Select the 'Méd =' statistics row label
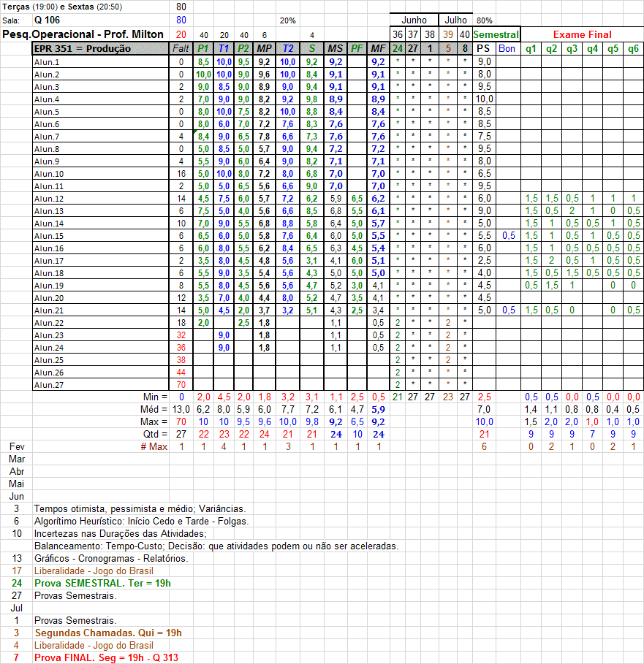Screen dimensions: 644x664 156,410
